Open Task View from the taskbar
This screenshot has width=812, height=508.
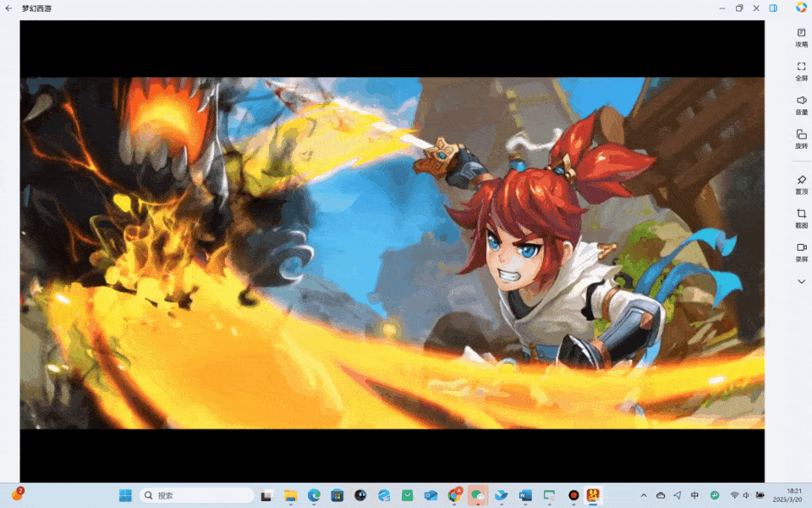pos(266,495)
